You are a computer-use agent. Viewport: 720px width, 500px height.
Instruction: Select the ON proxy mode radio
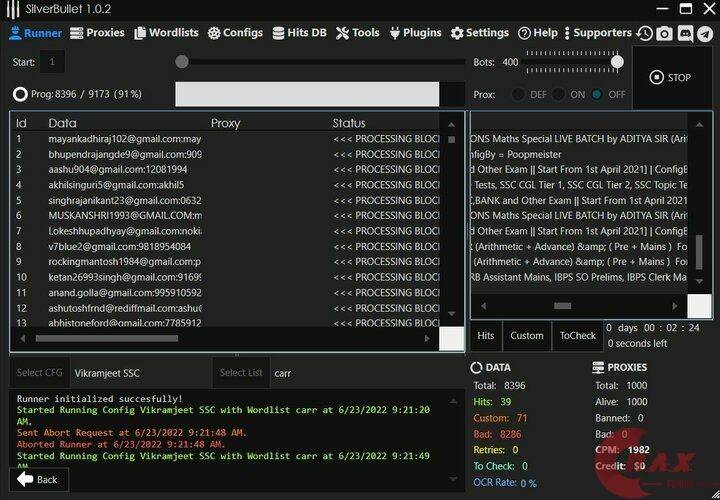(x=558, y=95)
